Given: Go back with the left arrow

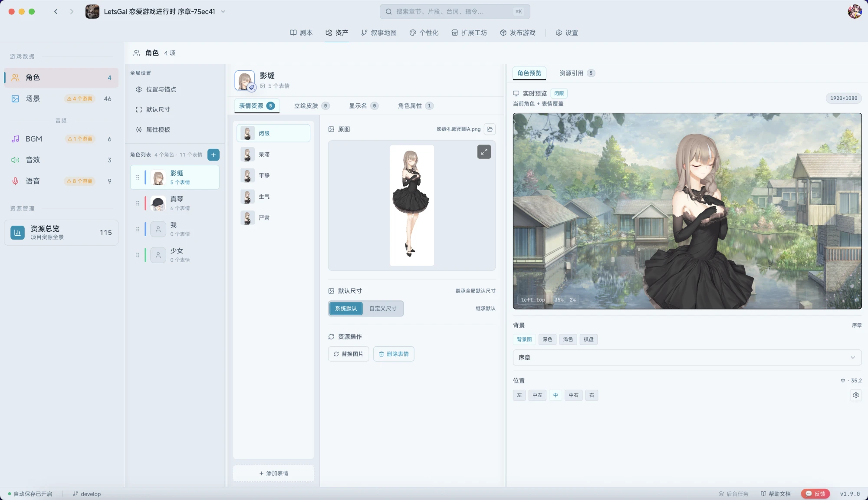Looking at the screenshot, I should point(56,12).
